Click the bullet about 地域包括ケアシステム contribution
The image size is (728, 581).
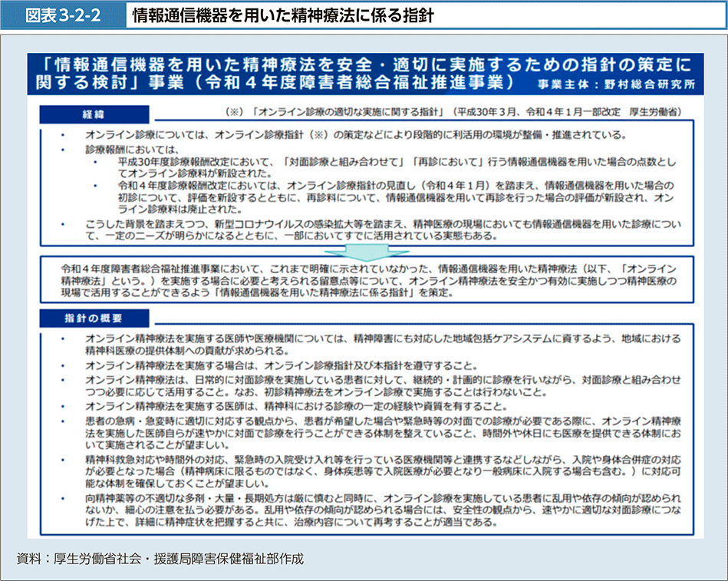(x=376, y=344)
